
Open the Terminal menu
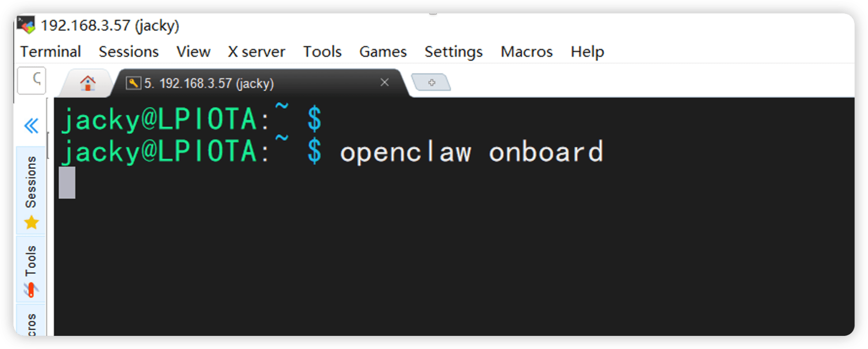[51, 51]
